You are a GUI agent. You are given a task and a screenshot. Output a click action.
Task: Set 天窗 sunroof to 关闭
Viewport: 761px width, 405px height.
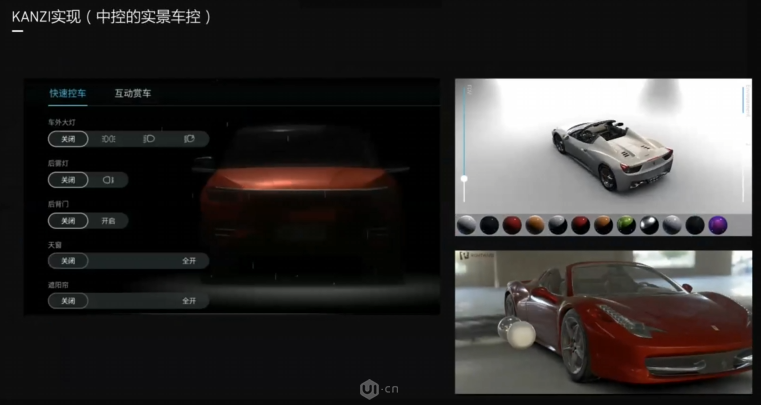point(68,261)
